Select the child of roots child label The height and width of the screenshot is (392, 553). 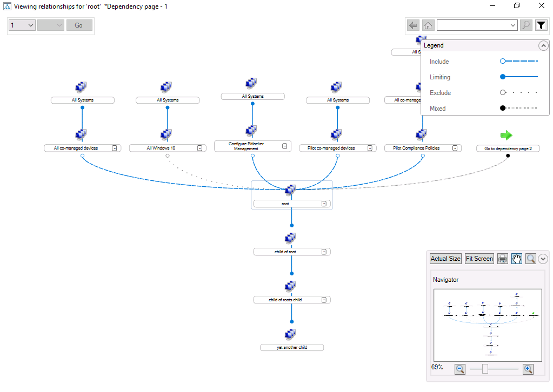point(292,300)
